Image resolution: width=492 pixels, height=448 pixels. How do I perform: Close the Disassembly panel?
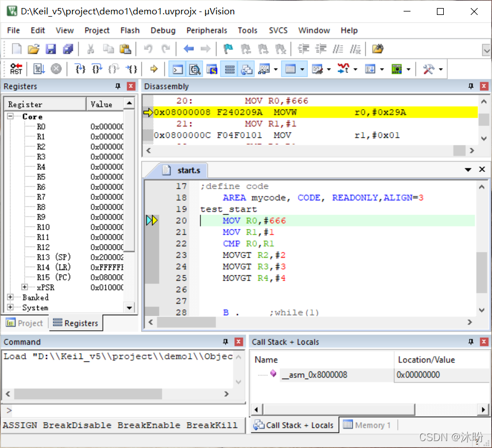pos(484,86)
